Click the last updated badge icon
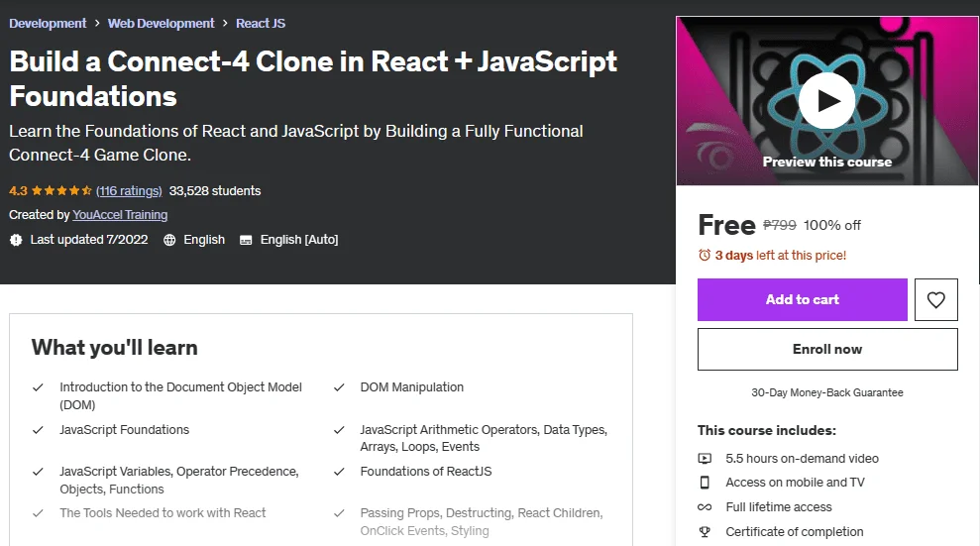The width and height of the screenshot is (980, 546). pyautogui.click(x=16, y=240)
